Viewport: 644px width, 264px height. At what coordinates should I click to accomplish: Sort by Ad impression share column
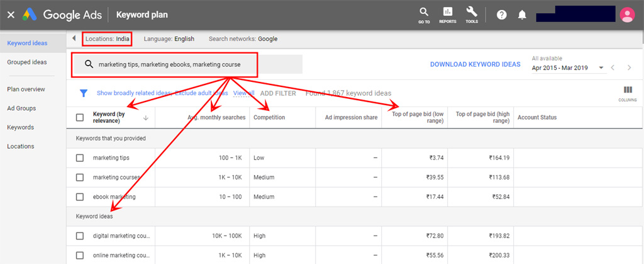[351, 118]
